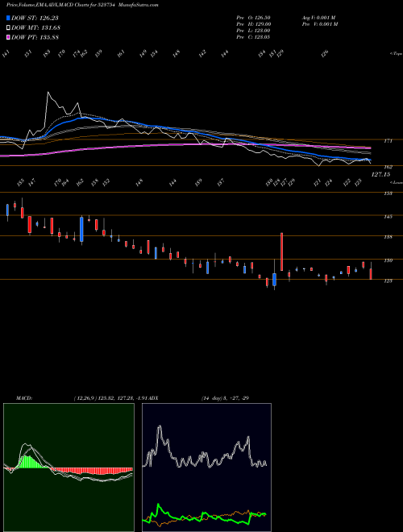
Task: Click the 'Pre O: 126.30' value
Action: 253,18
